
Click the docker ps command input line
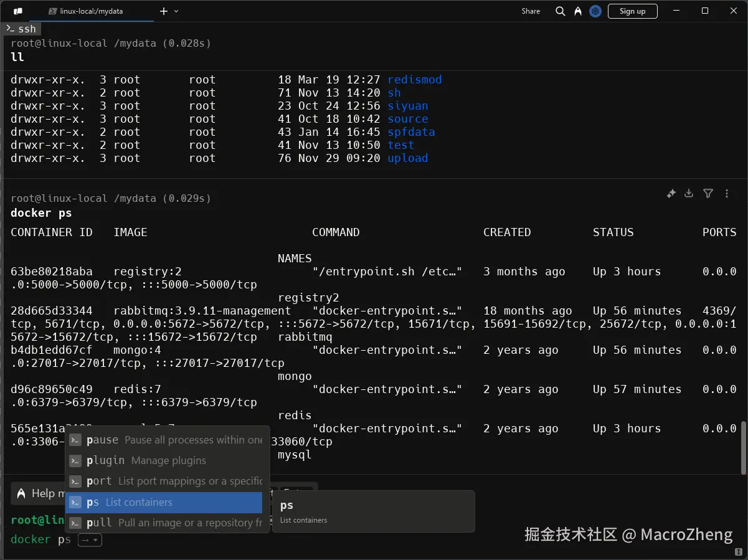(x=40, y=539)
